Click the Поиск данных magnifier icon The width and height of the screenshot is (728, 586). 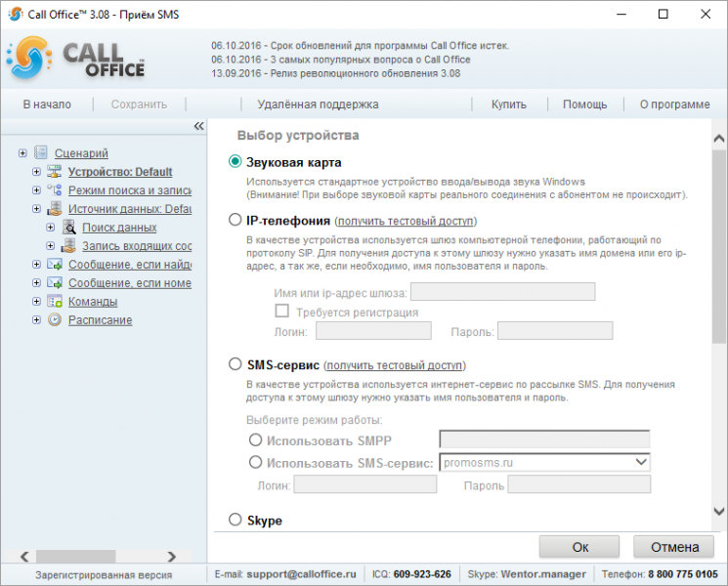point(68,228)
